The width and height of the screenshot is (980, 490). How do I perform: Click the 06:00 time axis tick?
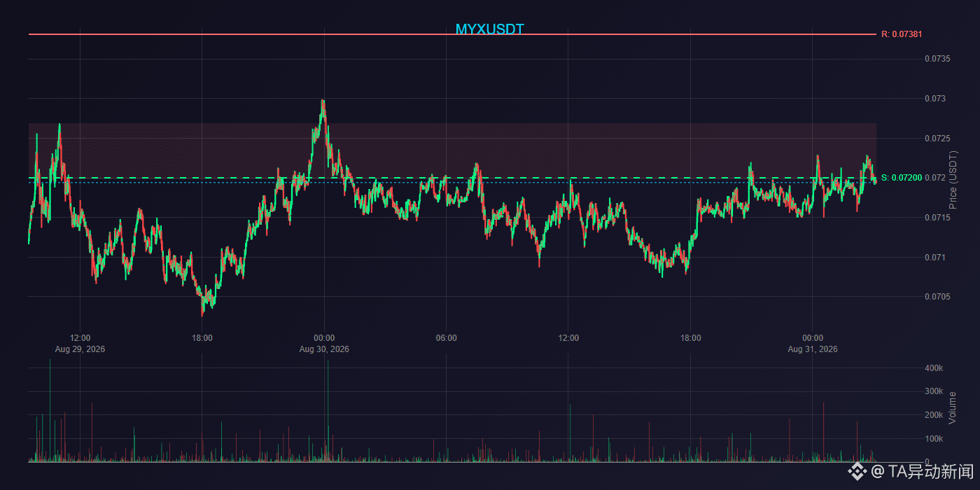click(447, 338)
